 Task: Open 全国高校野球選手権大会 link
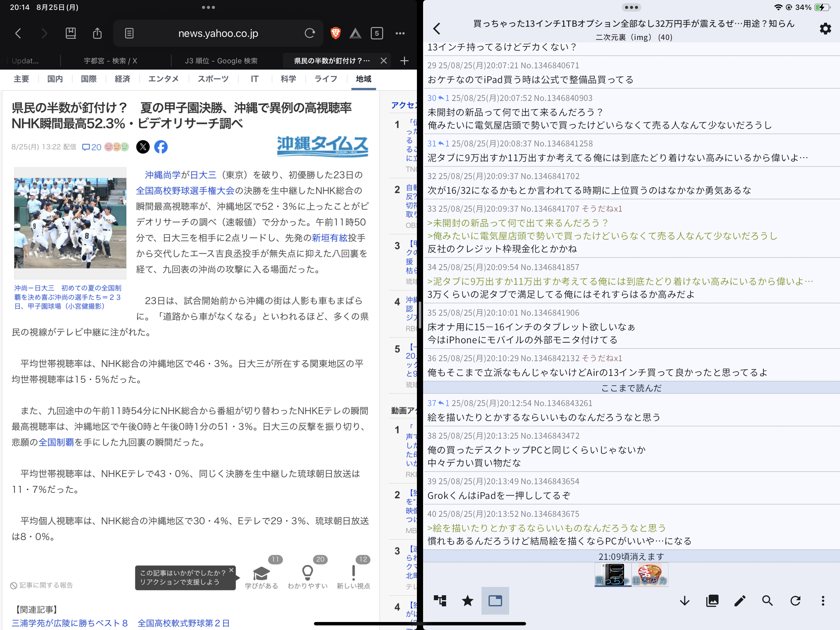[x=185, y=191]
